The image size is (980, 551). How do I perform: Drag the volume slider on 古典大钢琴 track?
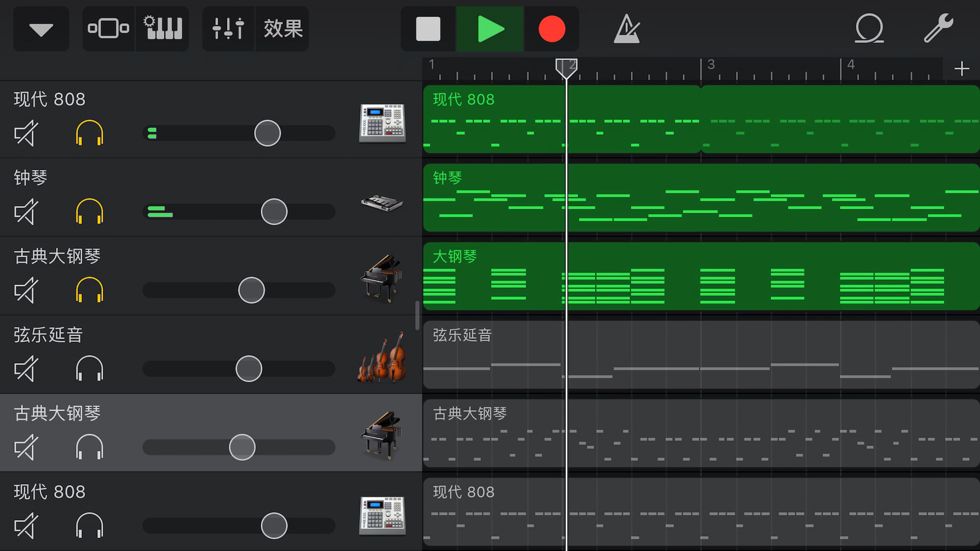tap(242, 447)
